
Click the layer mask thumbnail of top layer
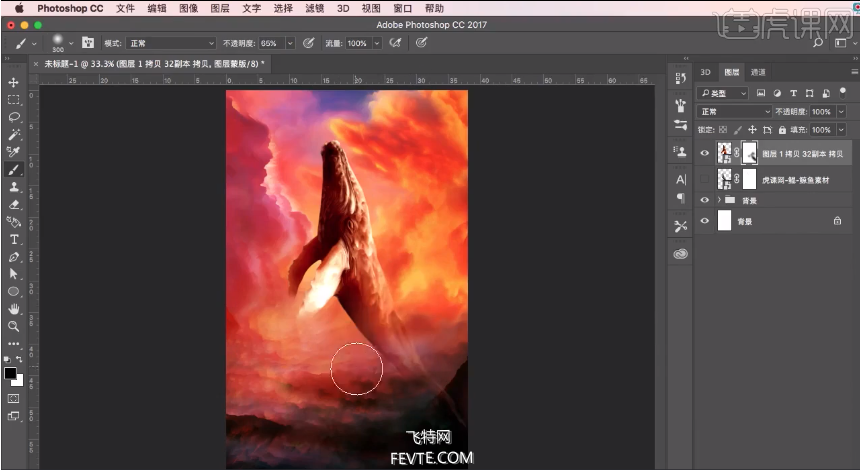[x=749, y=153]
